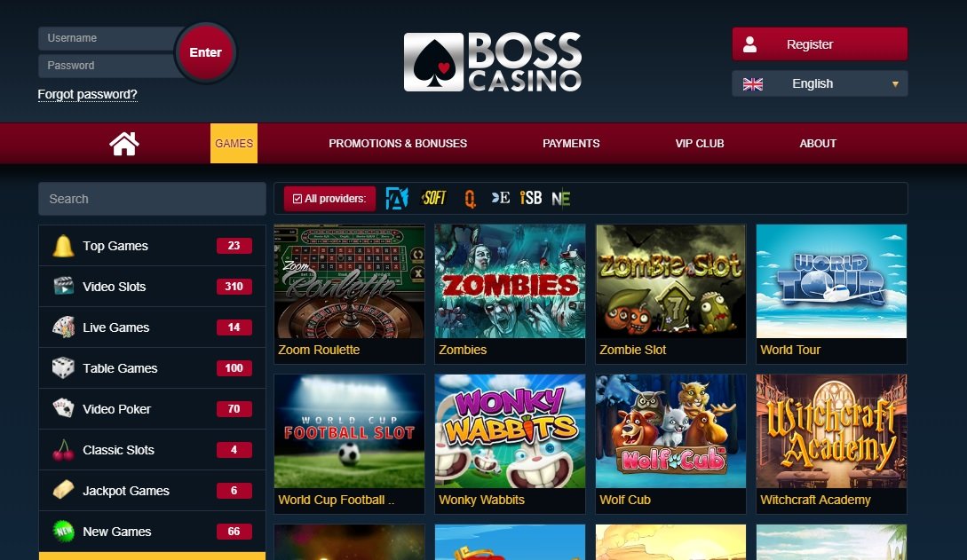Go to the home page icon
The image size is (967, 560).
(x=124, y=144)
